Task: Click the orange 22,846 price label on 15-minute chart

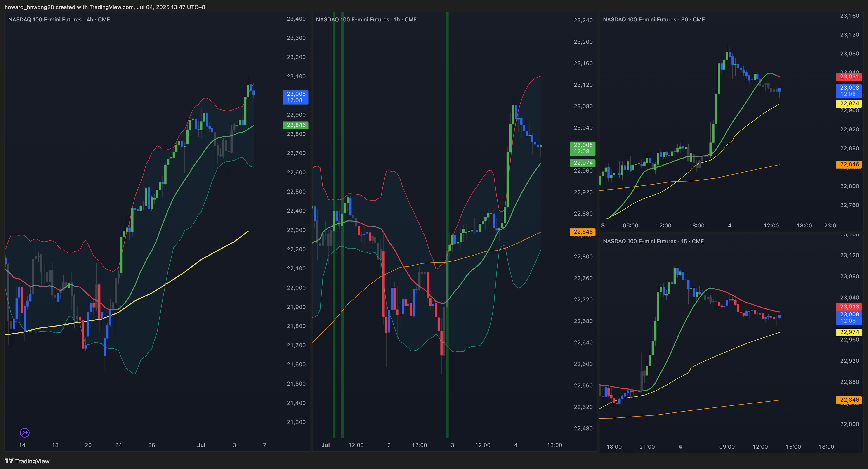Action: (849, 400)
